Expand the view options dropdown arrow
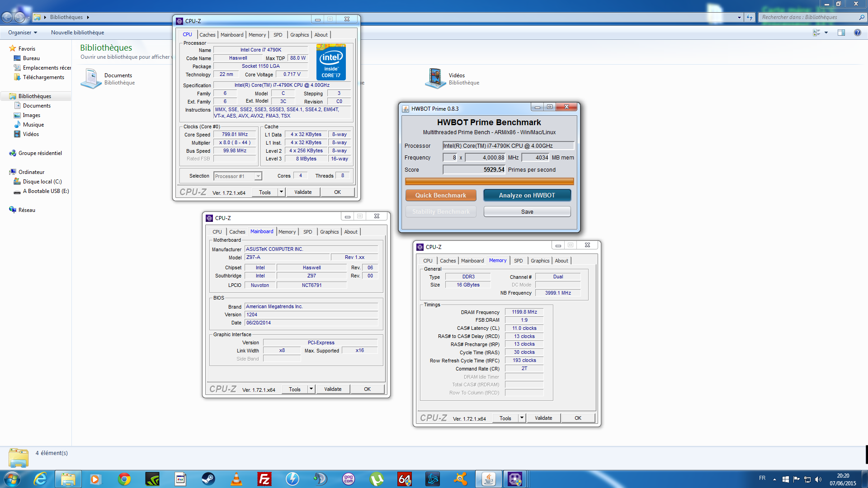This screenshot has height=488, width=868. click(x=826, y=33)
